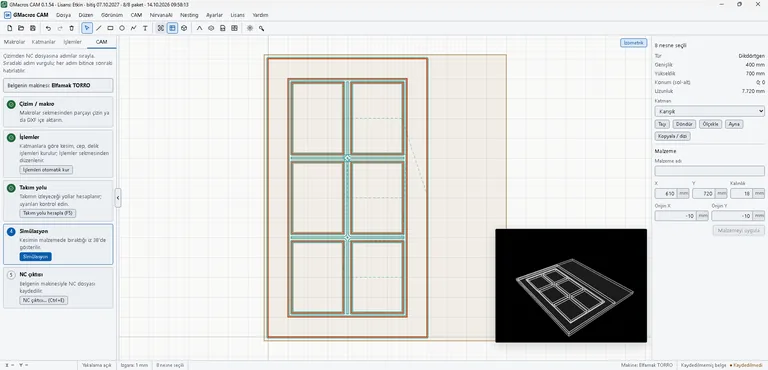This screenshot has height=370, width=768.
Task: Toggle the İzometrik view button
Action: tap(633, 43)
